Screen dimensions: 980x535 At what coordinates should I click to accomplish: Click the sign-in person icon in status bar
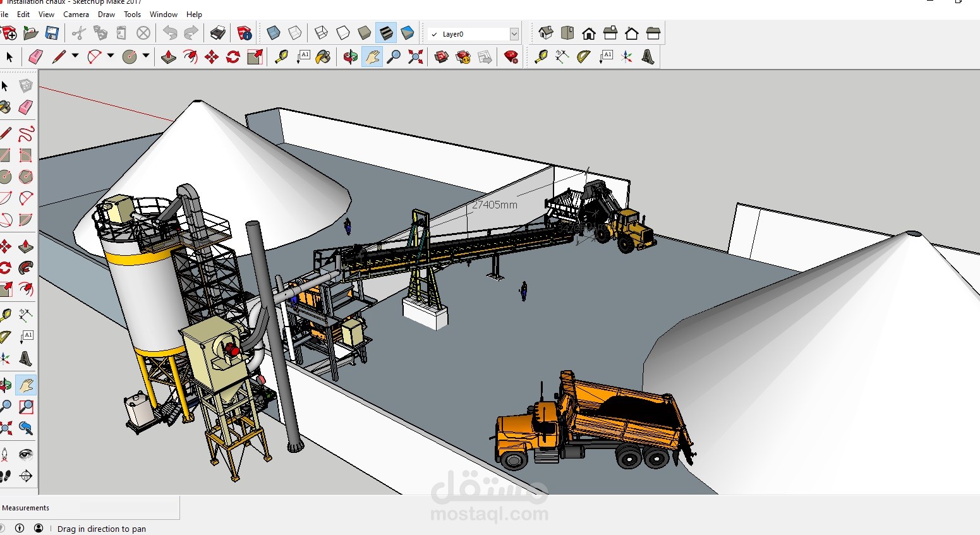[39, 528]
